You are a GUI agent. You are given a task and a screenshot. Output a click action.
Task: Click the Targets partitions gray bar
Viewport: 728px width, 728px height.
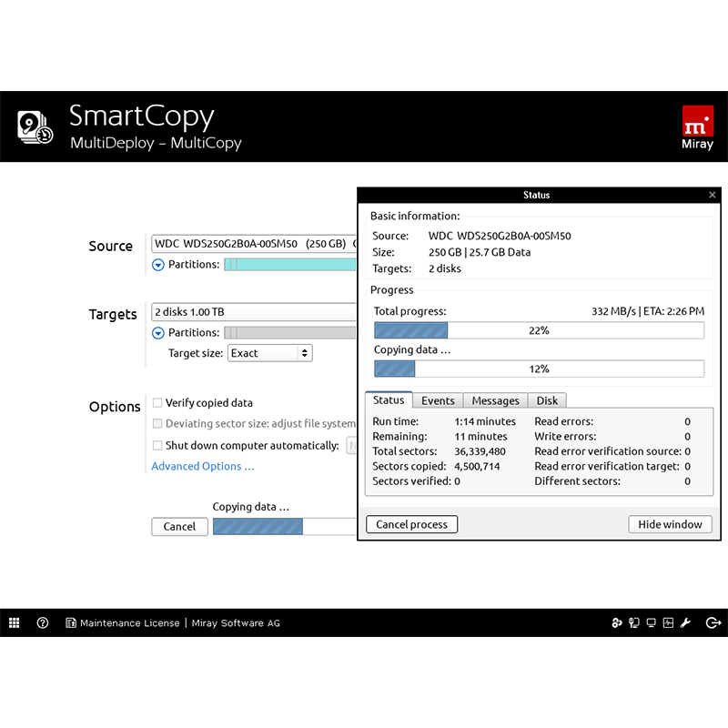point(290,333)
